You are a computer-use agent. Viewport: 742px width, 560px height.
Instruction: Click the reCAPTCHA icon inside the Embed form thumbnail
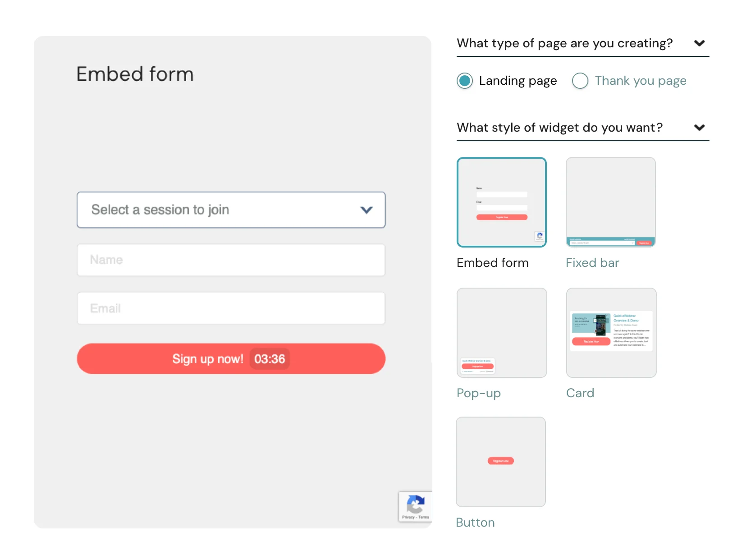tap(540, 236)
